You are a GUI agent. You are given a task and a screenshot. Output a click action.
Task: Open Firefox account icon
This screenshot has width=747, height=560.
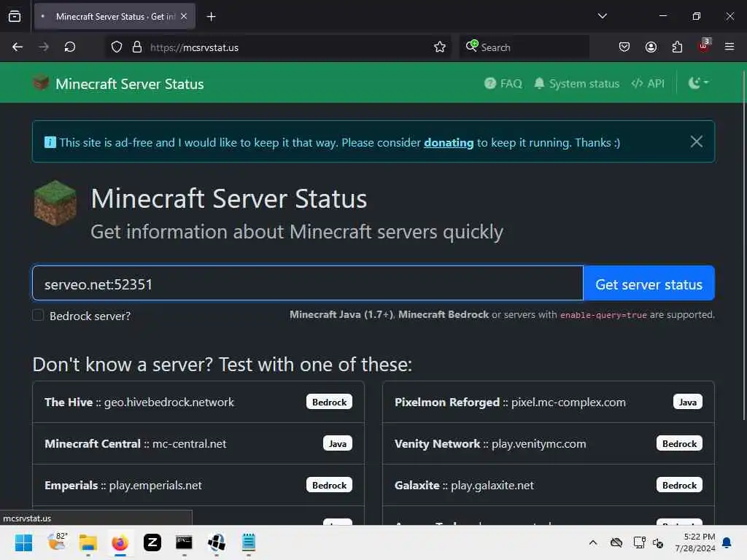pos(651,47)
